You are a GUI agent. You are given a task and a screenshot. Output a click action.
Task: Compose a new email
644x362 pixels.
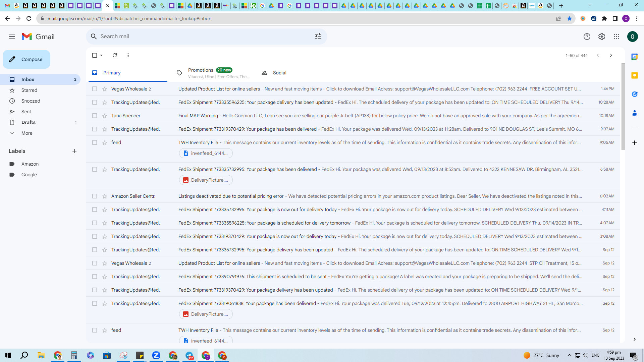[x=26, y=59]
